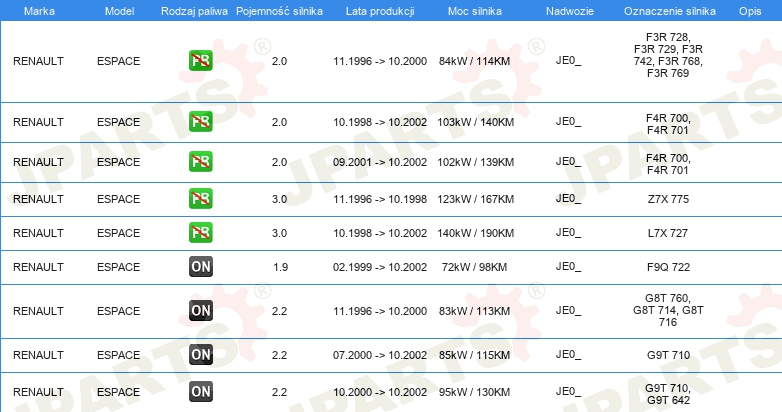Select the 102kW / 139KM power cell
Screen dimensions: 782x412
click(475, 162)
